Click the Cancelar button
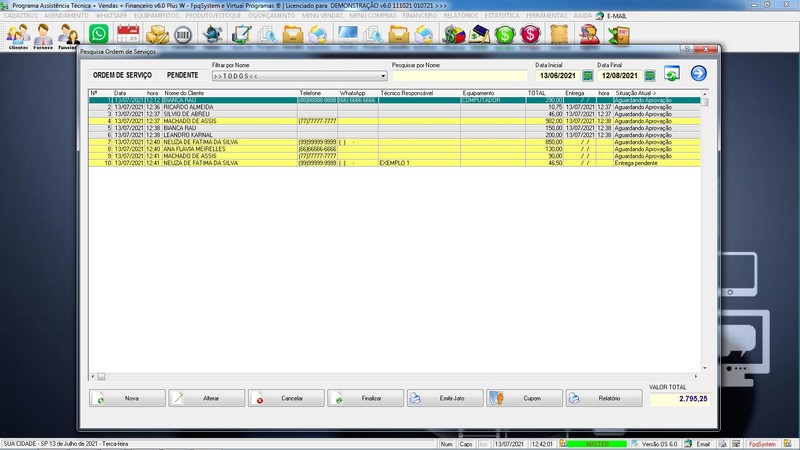 [286, 398]
